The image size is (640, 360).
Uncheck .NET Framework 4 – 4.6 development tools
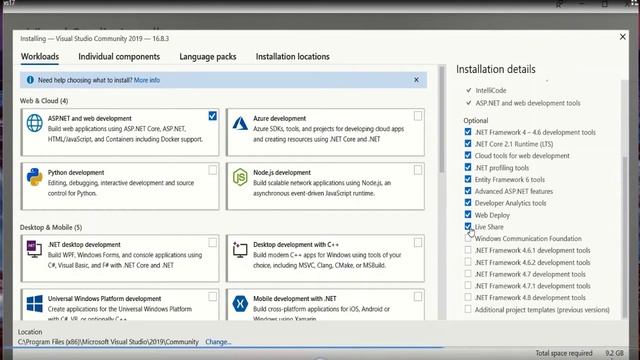pyautogui.click(x=468, y=132)
